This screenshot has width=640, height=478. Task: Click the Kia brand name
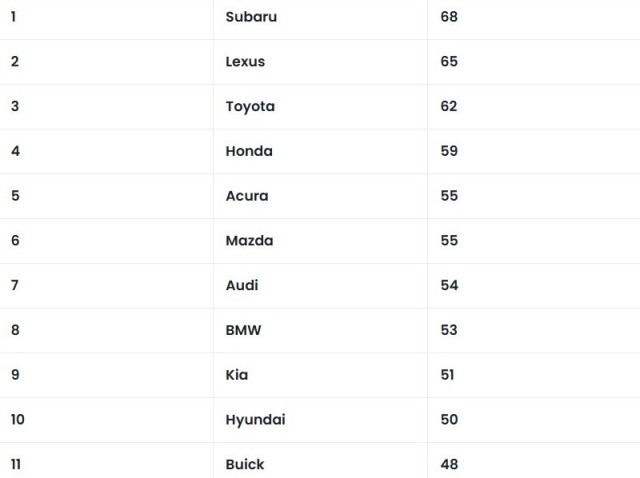[x=237, y=375]
